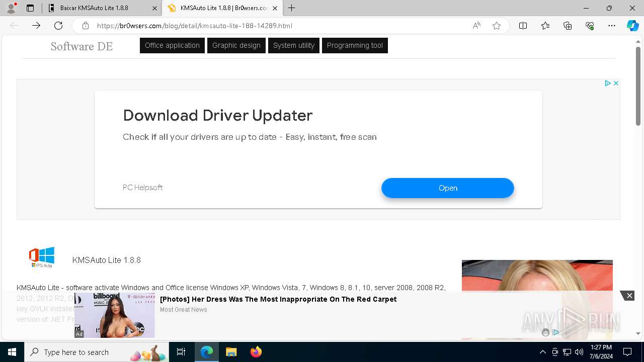
Task: Open the Software DE site logo
Action: (x=82, y=46)
